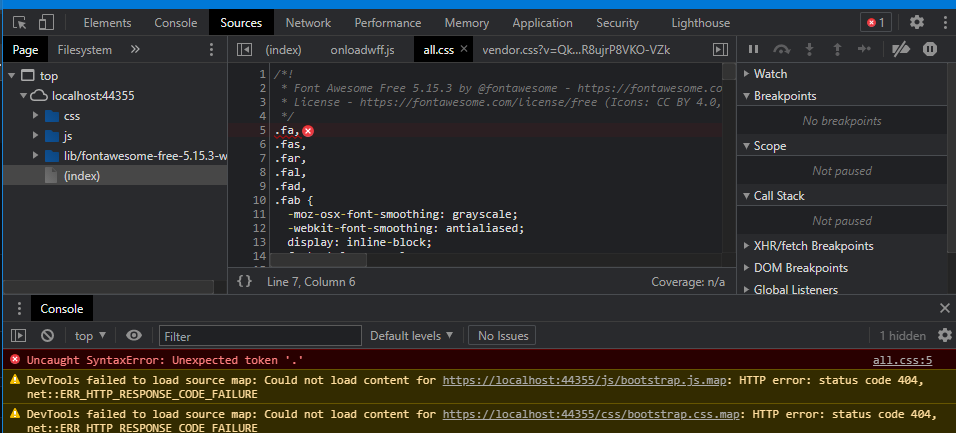The width and height of the screenshot is (956, 433).
Task: Open the console drawer three-dot menu
Action: [20, 309]
